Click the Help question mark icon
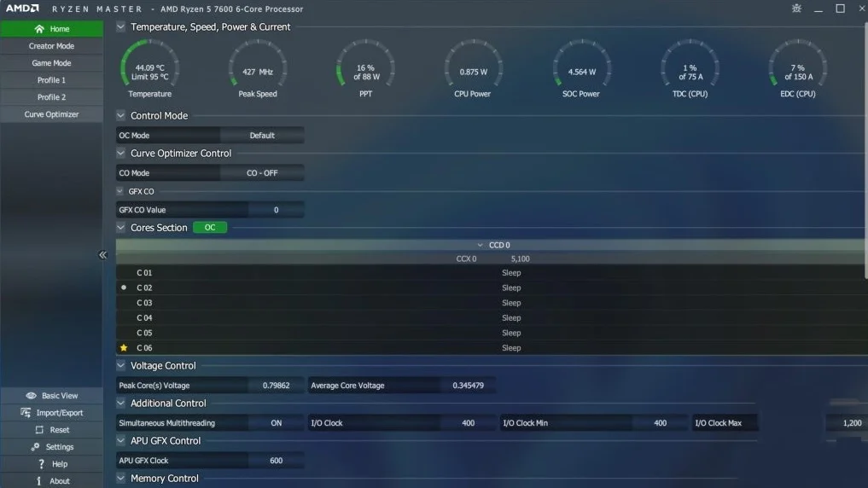868x488 pixels. click(x=41, y=464)
